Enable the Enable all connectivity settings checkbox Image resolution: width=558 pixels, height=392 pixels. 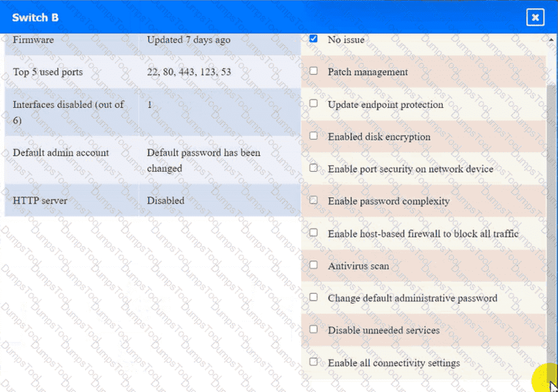[314, 362]
